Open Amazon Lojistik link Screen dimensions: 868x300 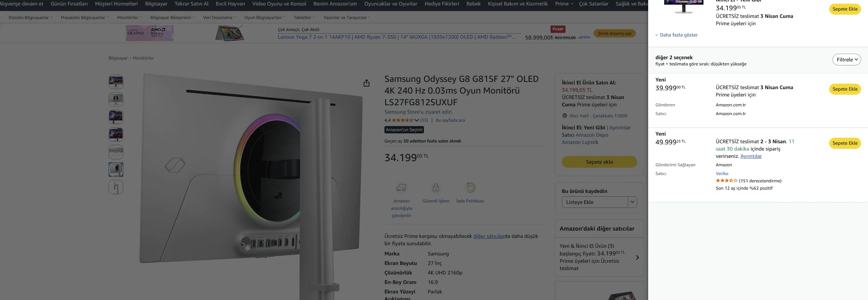(580, 143)
